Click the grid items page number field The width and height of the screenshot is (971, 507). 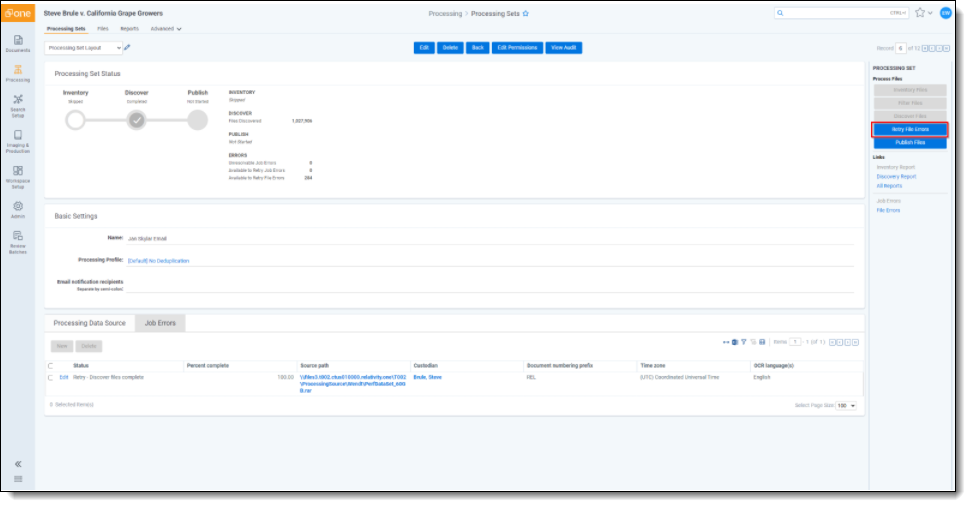click(795, 342)
